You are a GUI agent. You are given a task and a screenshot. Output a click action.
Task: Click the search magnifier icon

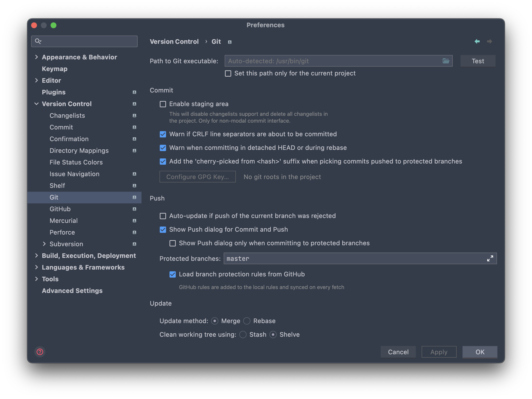point(38,41)
